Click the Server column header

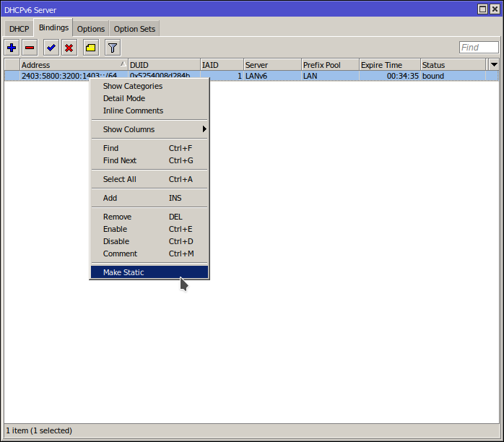click(x=272, y=65)
